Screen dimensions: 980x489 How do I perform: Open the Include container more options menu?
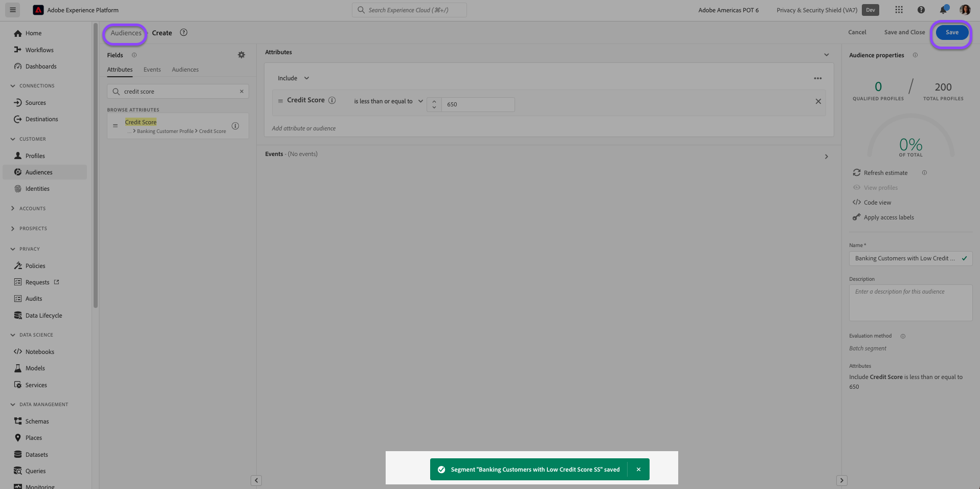pos(817,78)
